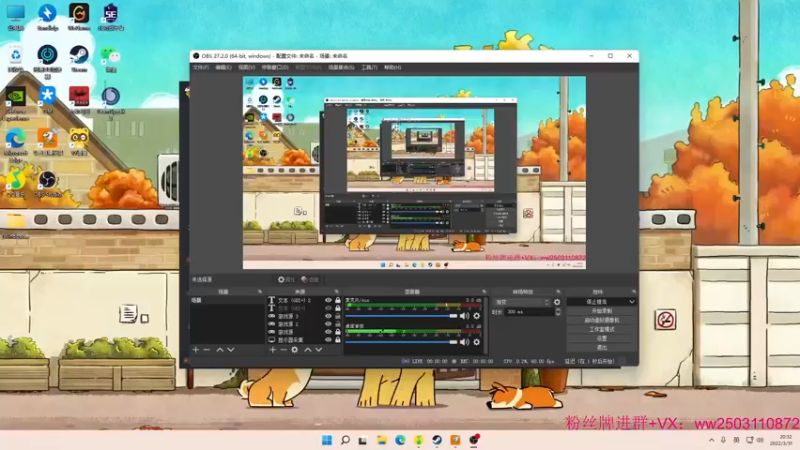Toggle the lock on 游戏源 3

337,316
